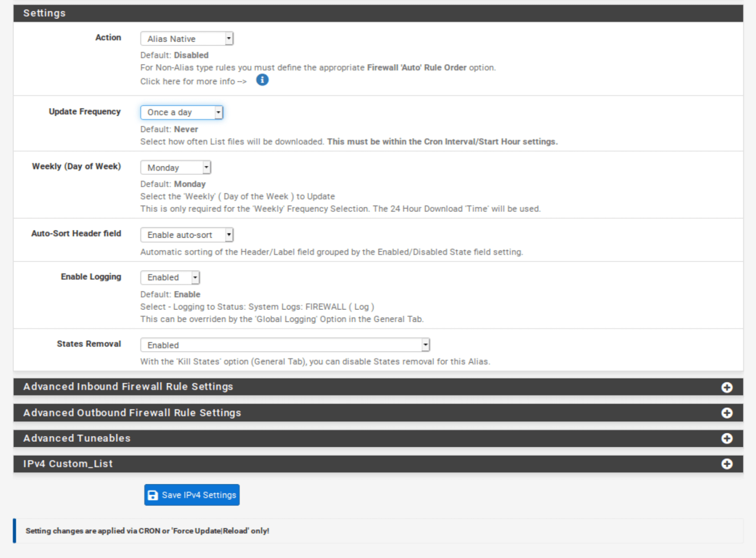Click the 'Automatic sorting of the Header/Label' description
The height and width of the screenshot is (558, 756).
[x=332, y=252]
